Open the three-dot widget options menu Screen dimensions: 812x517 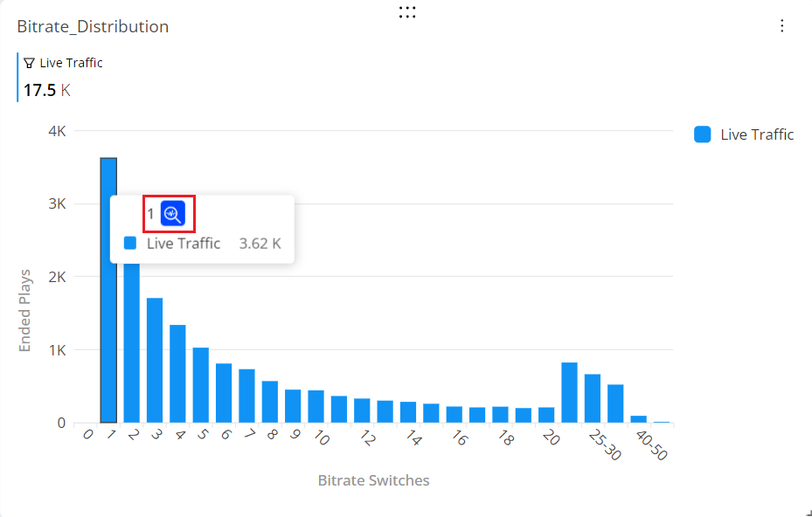pos(782,26)
